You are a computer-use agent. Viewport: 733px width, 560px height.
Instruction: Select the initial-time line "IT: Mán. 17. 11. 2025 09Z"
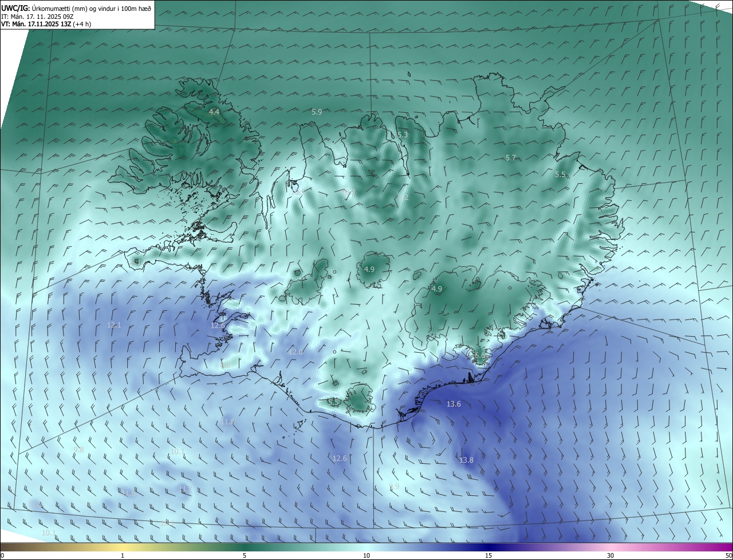click(x=36, y=16)
